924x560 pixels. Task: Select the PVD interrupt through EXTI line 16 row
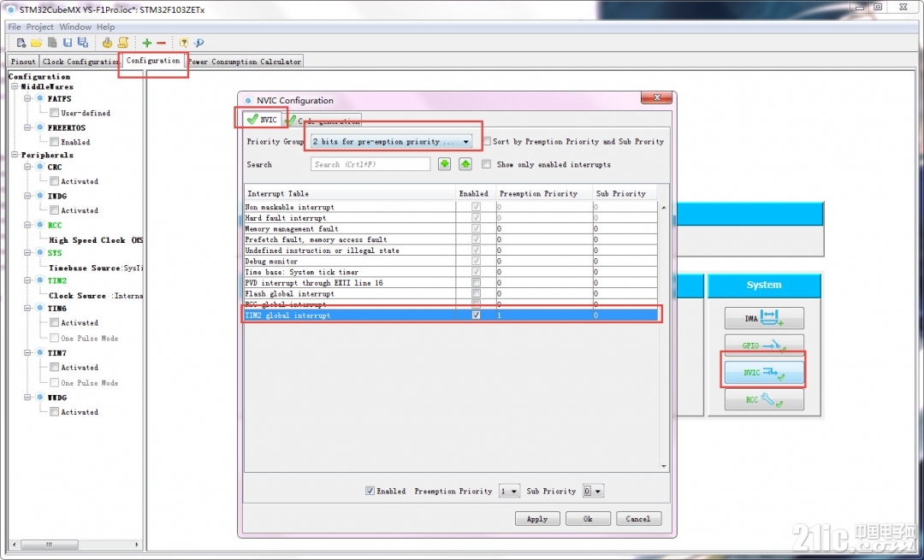451,283
